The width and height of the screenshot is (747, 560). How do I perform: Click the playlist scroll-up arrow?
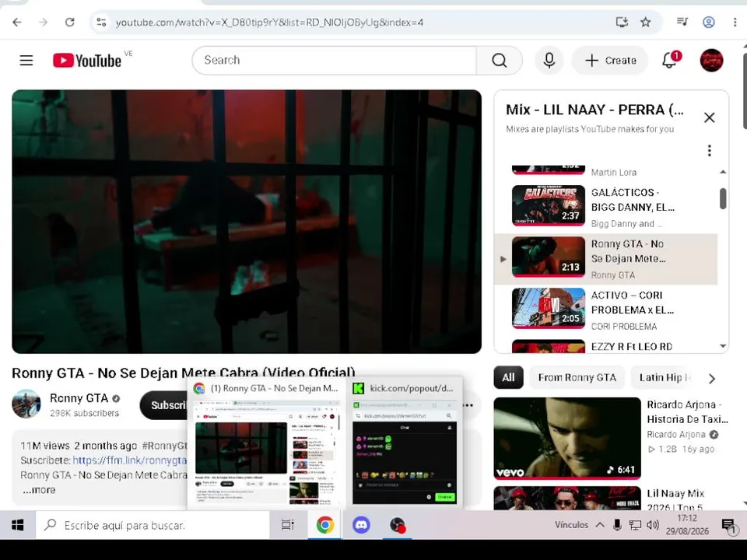[x=723, y=172]
